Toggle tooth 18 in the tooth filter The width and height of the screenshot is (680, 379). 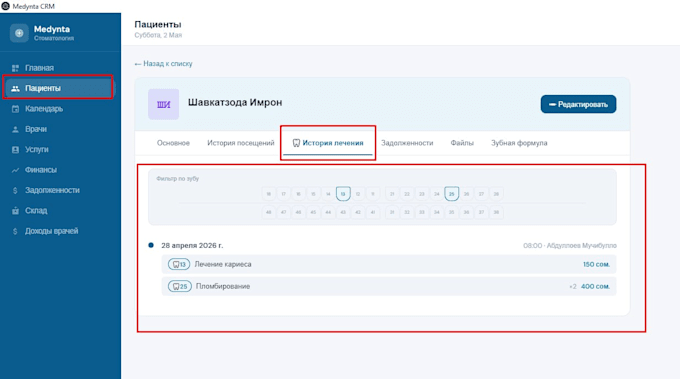point(269,194)
